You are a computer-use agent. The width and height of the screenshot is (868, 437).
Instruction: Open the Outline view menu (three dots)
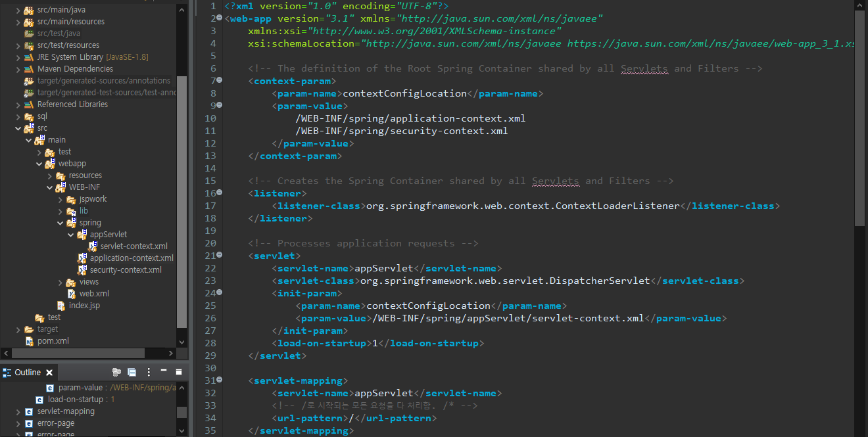(149, 373)
